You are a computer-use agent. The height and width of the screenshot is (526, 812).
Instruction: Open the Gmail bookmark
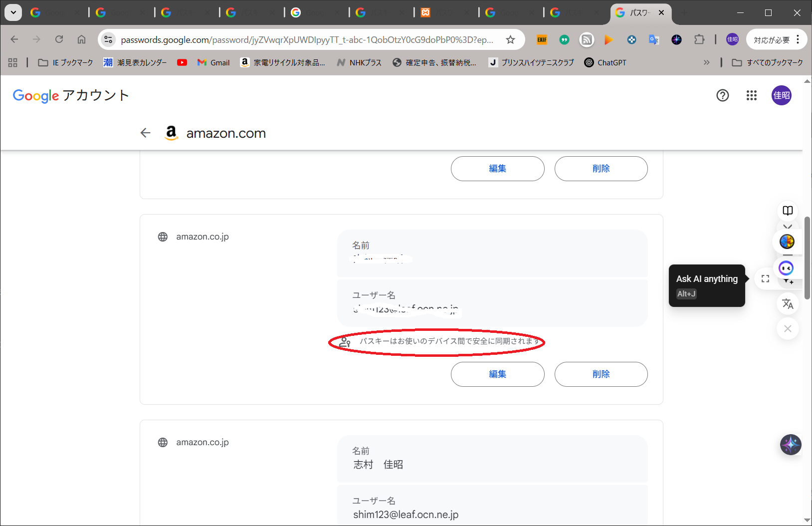(213, 62)
